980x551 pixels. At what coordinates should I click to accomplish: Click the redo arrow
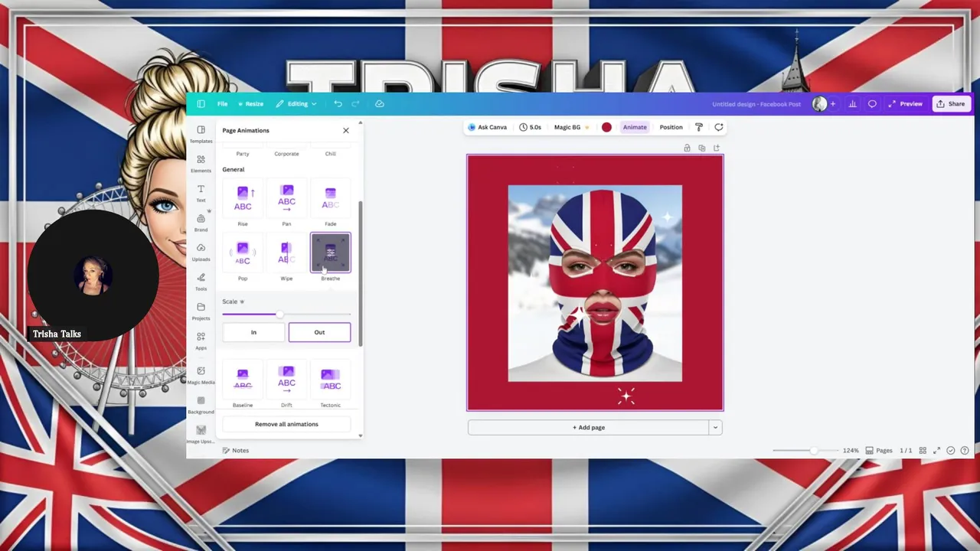(x=355, y=104)
